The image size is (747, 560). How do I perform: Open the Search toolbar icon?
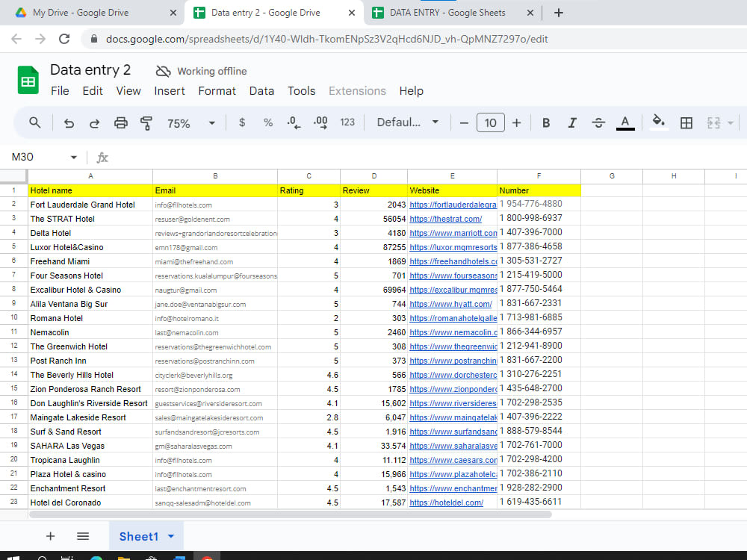(x=34, y=122)
